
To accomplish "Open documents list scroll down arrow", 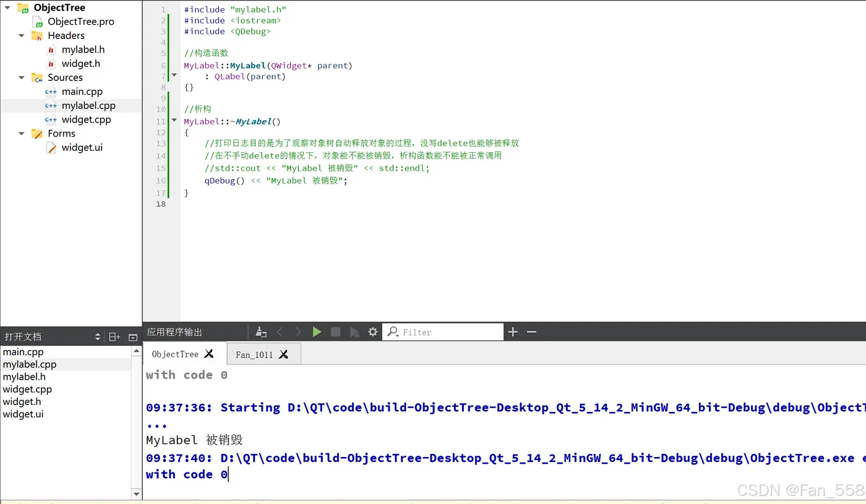I will coord(137,494).
